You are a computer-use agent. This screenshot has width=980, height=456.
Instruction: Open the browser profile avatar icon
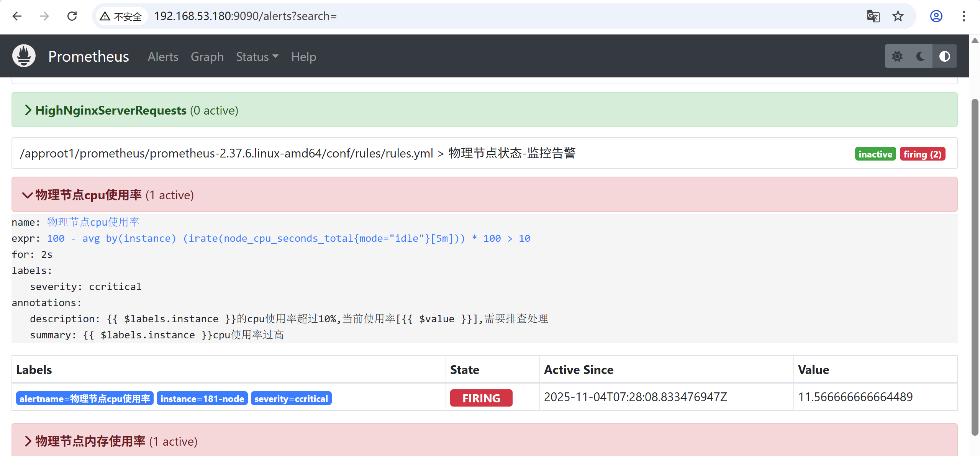(936, 16)
